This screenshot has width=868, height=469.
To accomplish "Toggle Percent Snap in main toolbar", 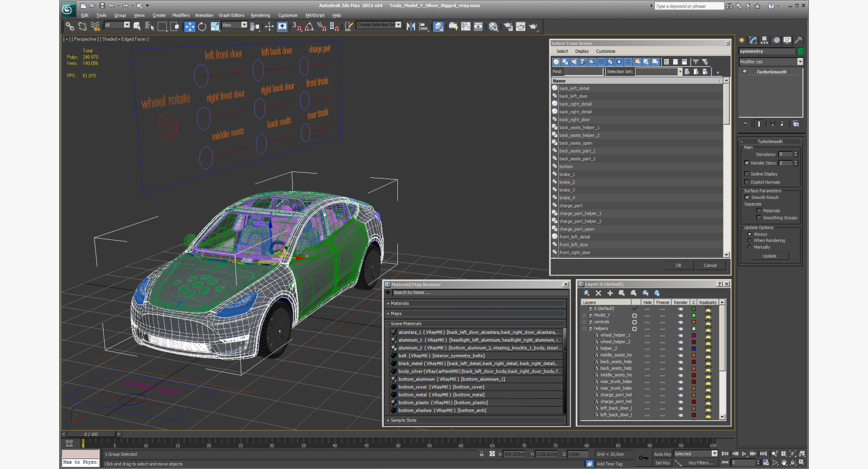I will click(x=321, y=26).
